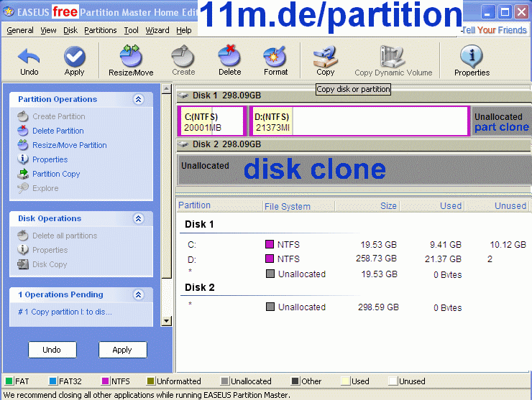Screen dimensions: 532x400
Task: Click the Undo button below pending operations
Action: [x=52, y=350]
